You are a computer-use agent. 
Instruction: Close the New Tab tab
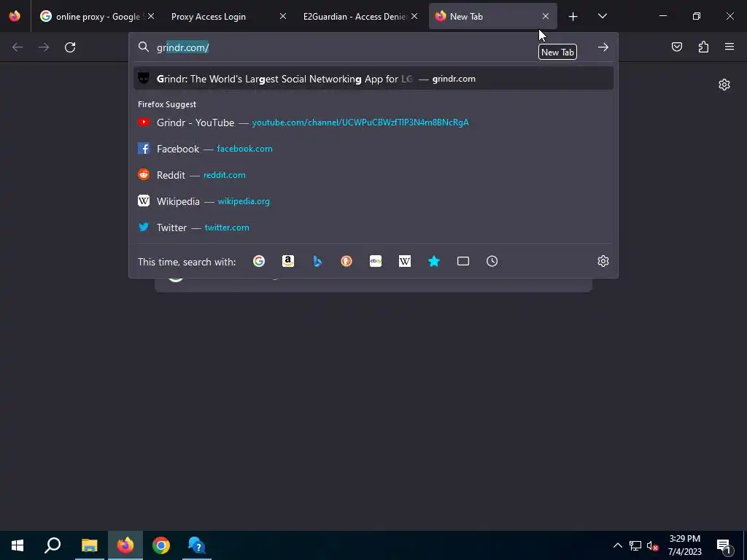pyautogui.click(x=546, y=16)
